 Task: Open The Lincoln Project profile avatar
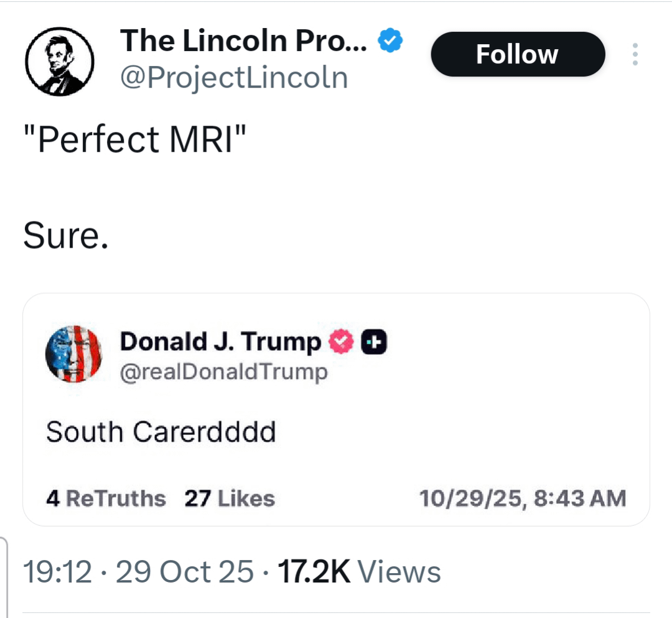pos(60,61)
